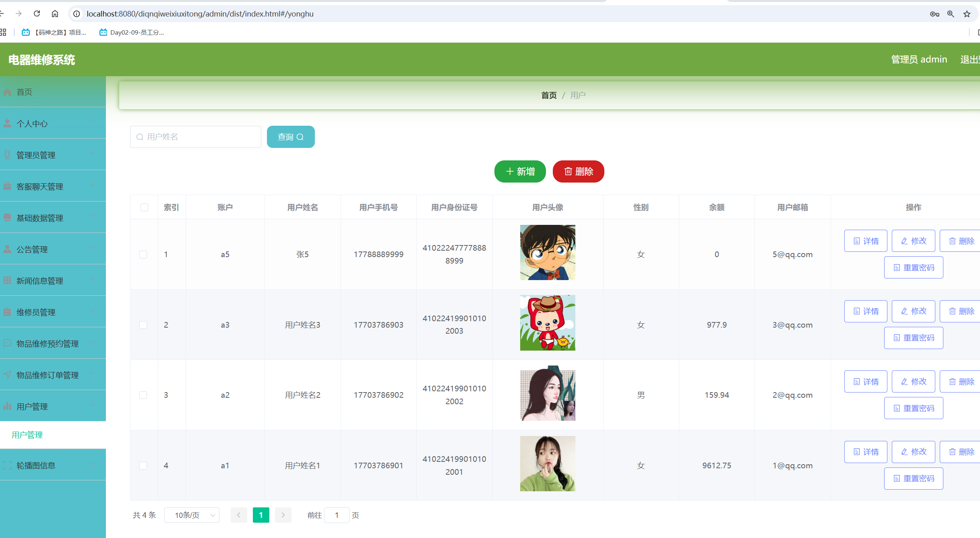The image size is (980, 538).
Task: Bookmark this page with the star icon
Action: (x=967, y=14)
